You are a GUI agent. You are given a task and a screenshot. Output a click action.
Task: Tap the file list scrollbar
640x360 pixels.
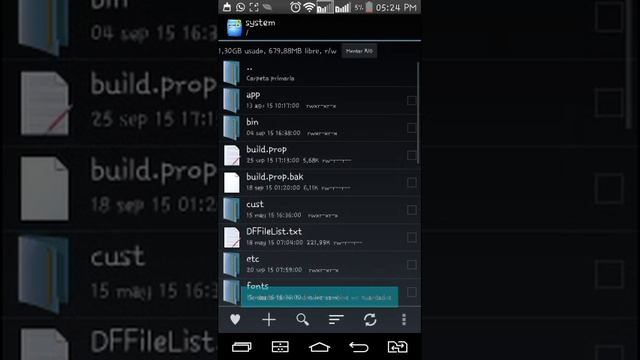pos(418,113)
